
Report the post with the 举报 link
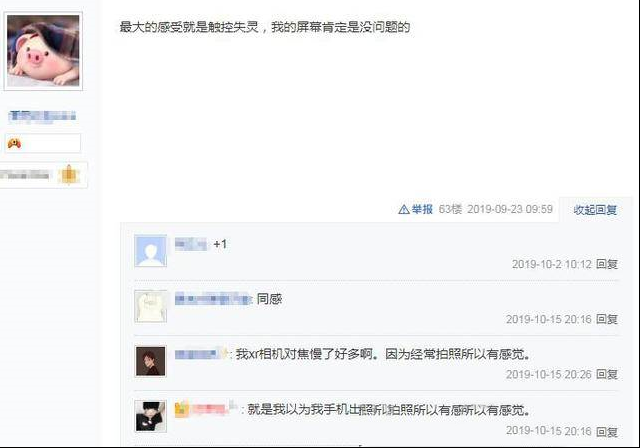[x=422, y=209]
